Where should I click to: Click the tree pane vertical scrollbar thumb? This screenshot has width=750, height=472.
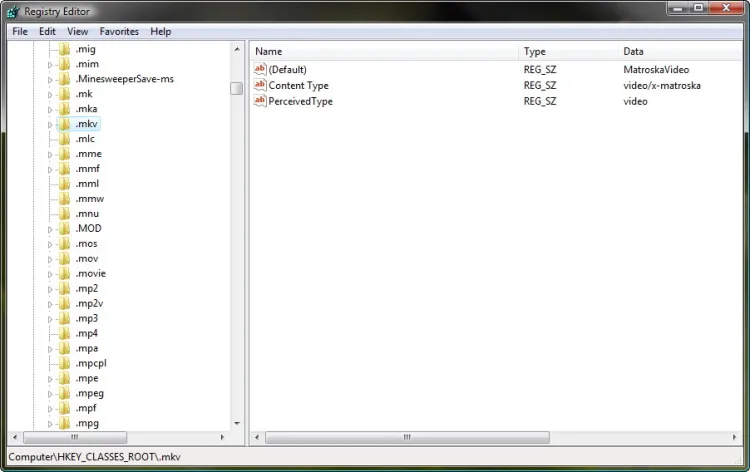click(x=237, y=88)
